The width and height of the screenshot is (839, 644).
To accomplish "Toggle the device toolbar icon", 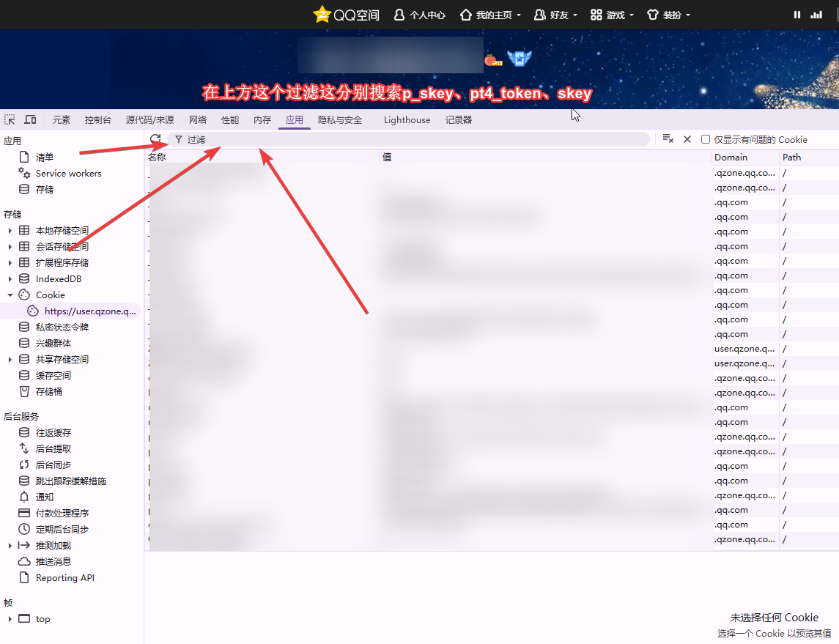I will 31,119.
